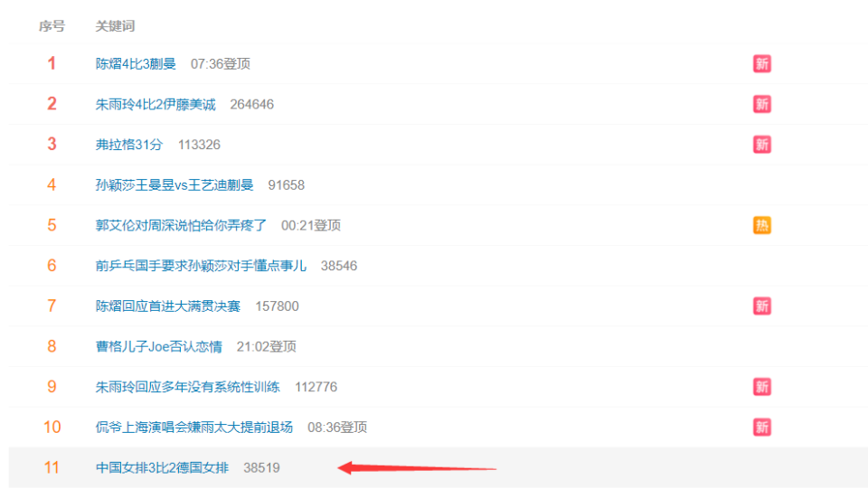Screen dimensions: 868x489
Task: Click the 新 badge for 陈熠回应首进大满贯决赛
Action: (x=761, y=306)
